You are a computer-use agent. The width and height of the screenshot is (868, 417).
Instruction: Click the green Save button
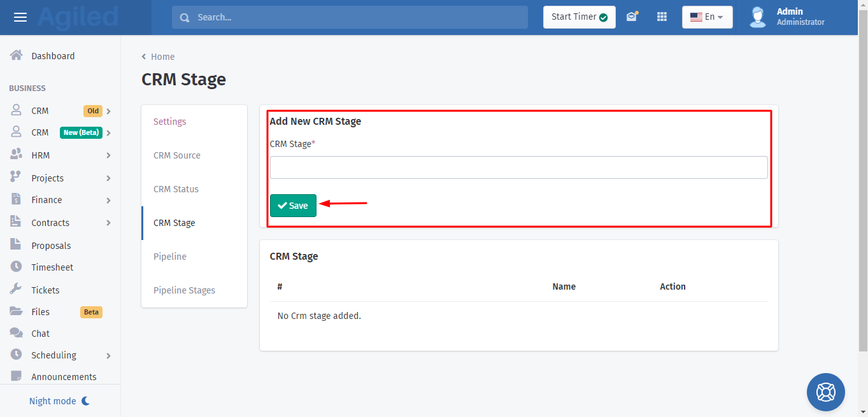pos(293,206)
